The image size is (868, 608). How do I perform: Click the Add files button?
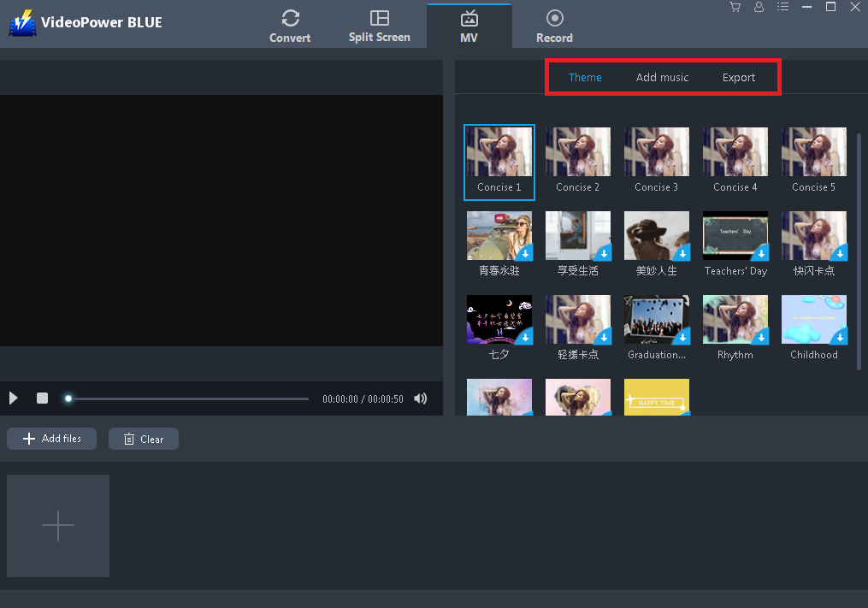pos(51,438)
